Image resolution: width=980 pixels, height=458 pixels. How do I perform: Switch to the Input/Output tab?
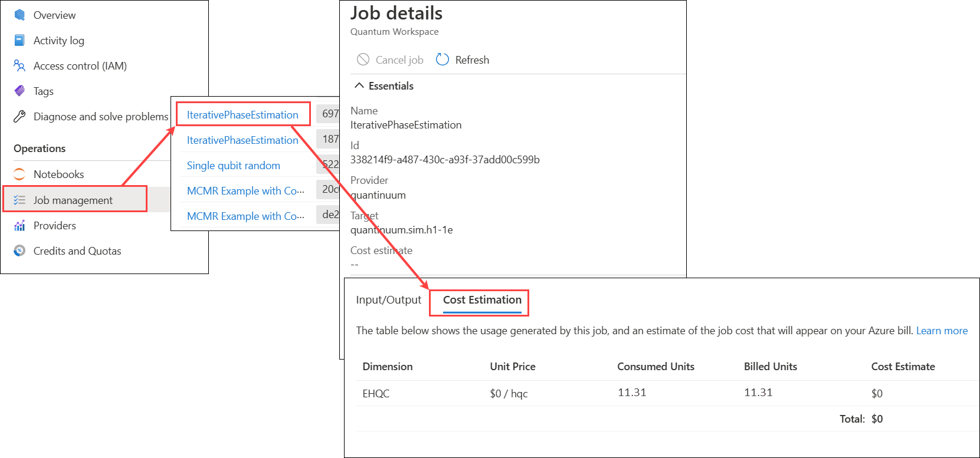pos(388,300)
